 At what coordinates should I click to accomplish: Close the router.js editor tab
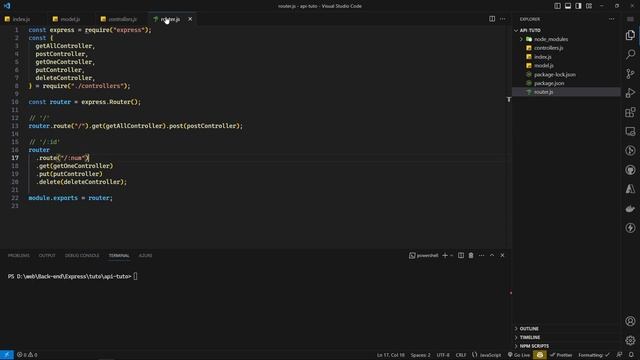(x=190, y=19)
